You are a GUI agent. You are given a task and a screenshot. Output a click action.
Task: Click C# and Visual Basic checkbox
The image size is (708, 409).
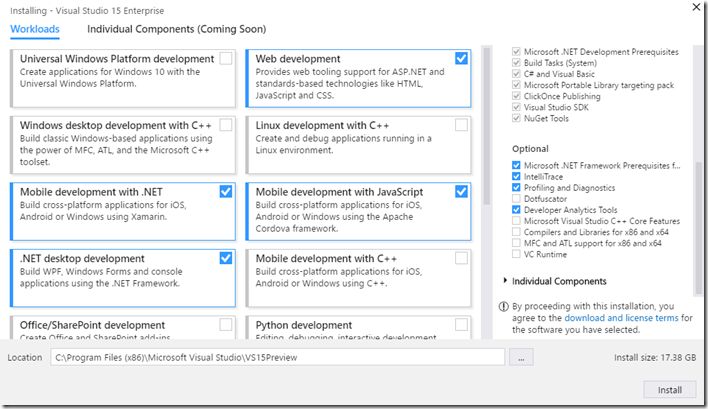click(516, 74)
